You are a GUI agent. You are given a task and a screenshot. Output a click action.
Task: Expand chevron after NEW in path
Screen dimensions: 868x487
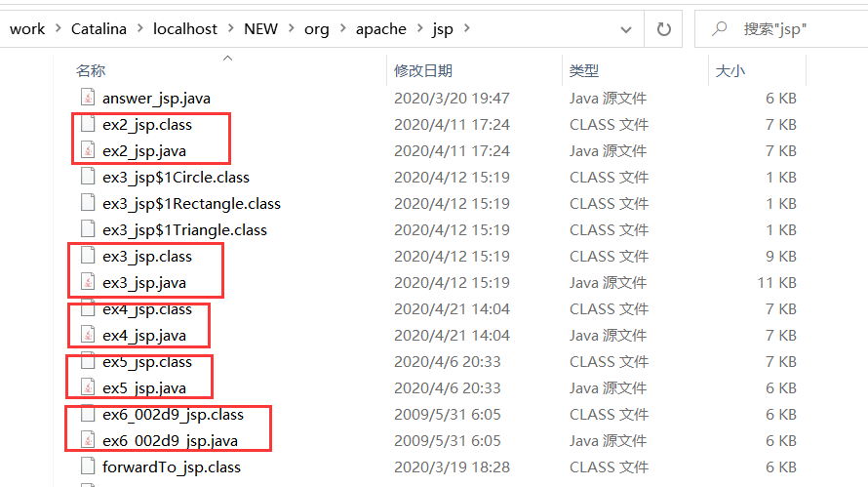(291, 28)
